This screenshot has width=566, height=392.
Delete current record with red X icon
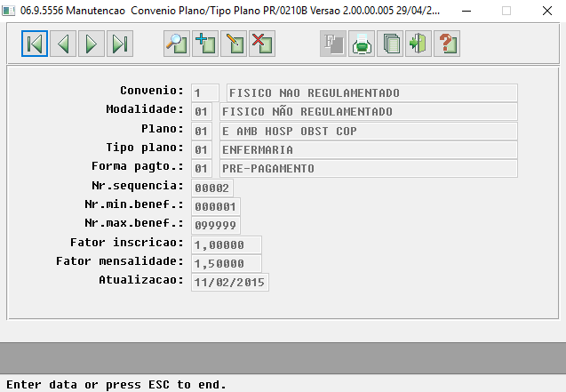tap(262, 44)
